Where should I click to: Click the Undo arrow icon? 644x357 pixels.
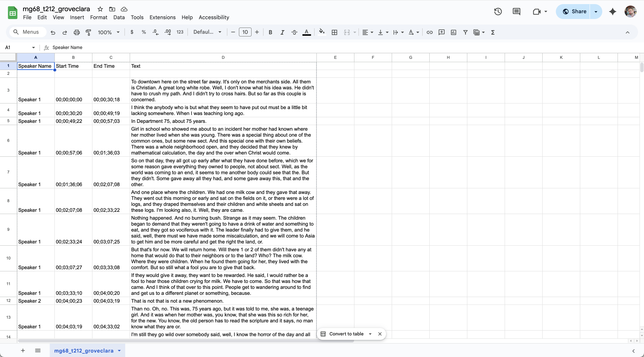click(x=53, y=32)
